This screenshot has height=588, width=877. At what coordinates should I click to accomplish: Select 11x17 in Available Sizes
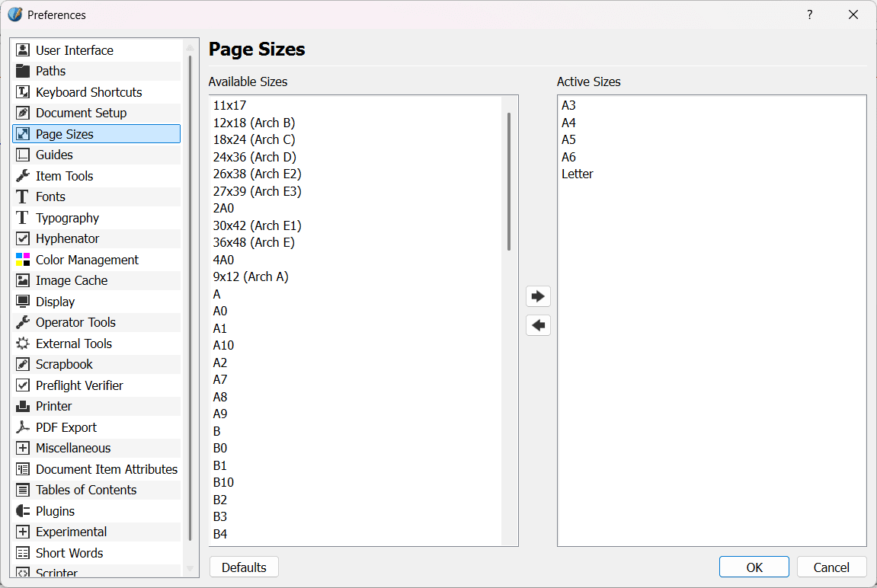pos(229,105)
